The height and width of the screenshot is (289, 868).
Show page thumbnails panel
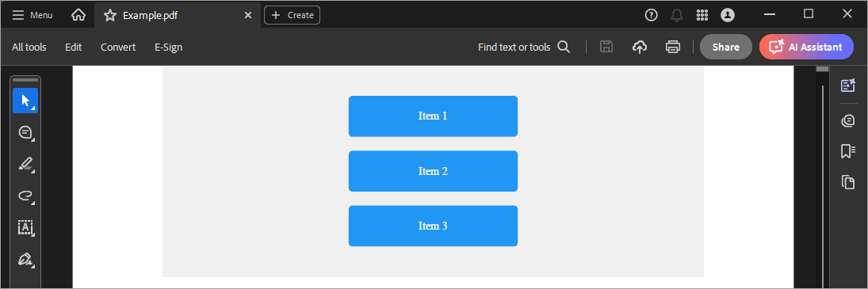point(848,182)
